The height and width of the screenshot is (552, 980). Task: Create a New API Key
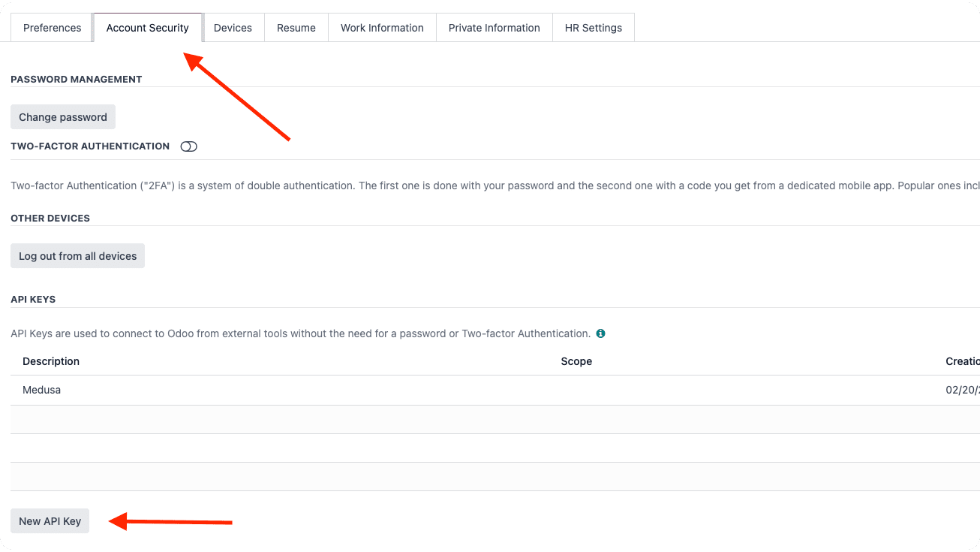pos(50,520)
